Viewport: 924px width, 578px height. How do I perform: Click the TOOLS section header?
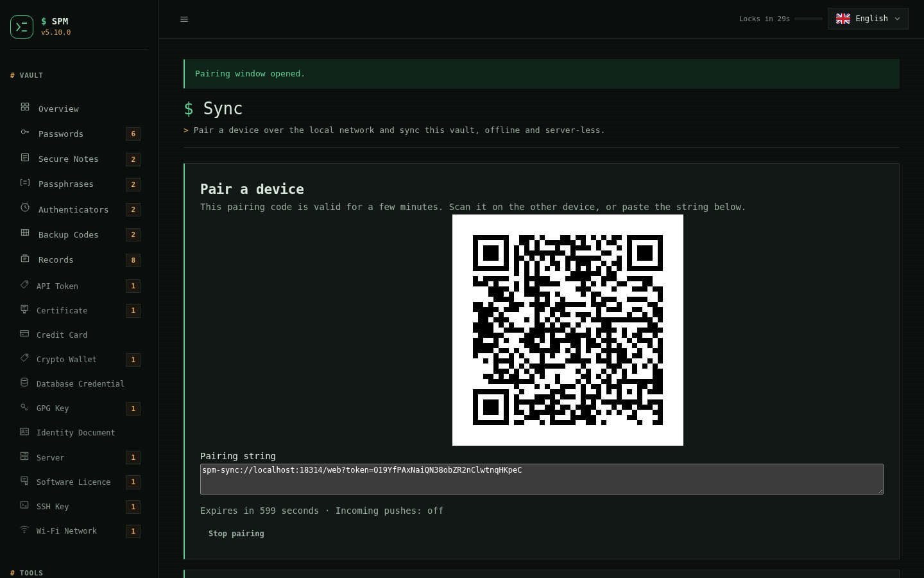coord(27,573)
